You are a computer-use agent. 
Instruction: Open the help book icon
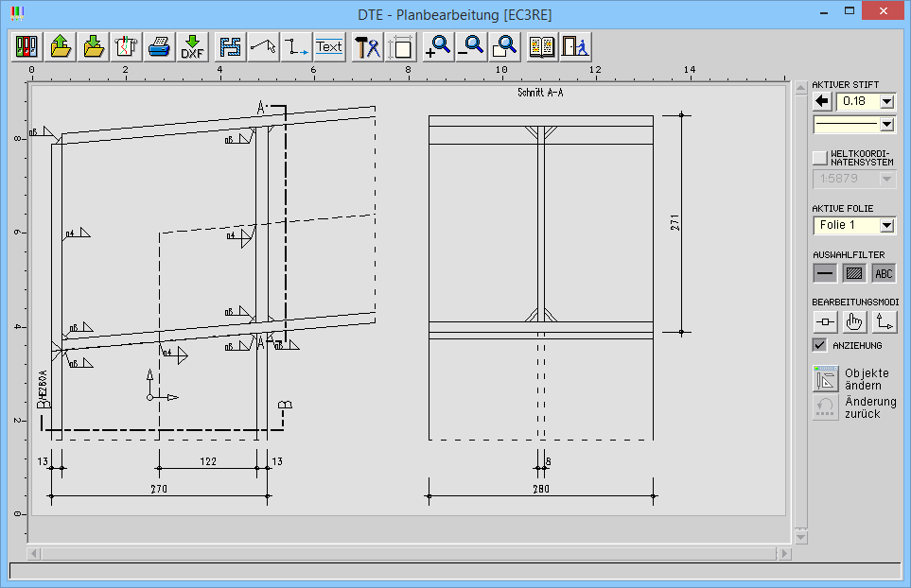tap(542, 46)
